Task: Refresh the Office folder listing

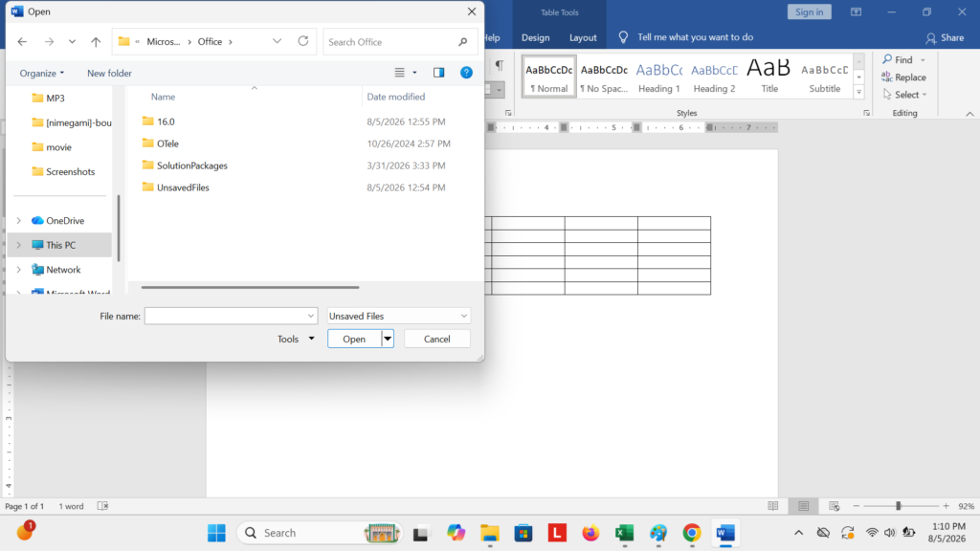Action: [x=303, y=41]
